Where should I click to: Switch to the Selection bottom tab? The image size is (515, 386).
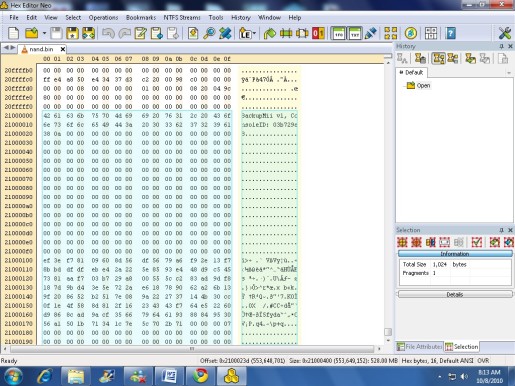point(462,347)
